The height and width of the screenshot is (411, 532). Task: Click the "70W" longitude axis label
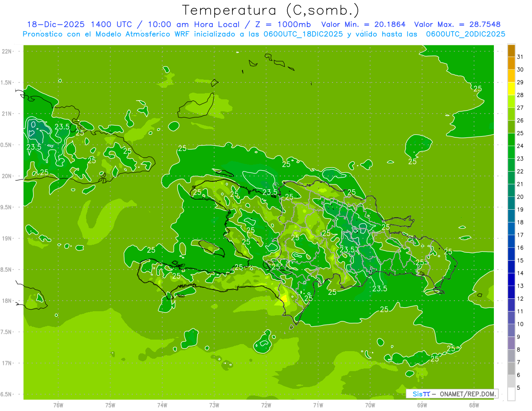coord(370,405)
